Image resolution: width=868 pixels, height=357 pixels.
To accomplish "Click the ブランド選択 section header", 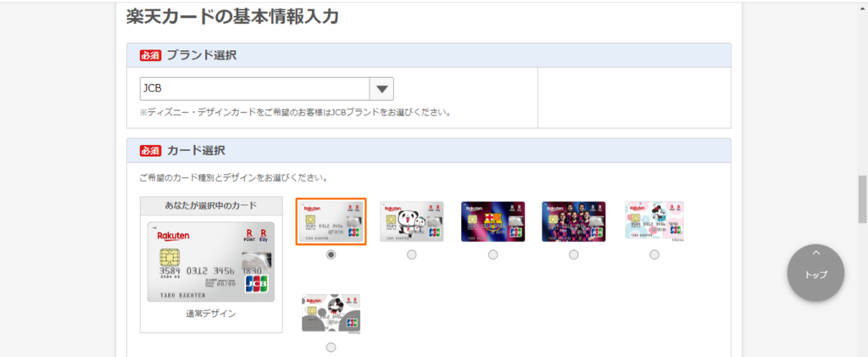I will (x=428, y=55).
